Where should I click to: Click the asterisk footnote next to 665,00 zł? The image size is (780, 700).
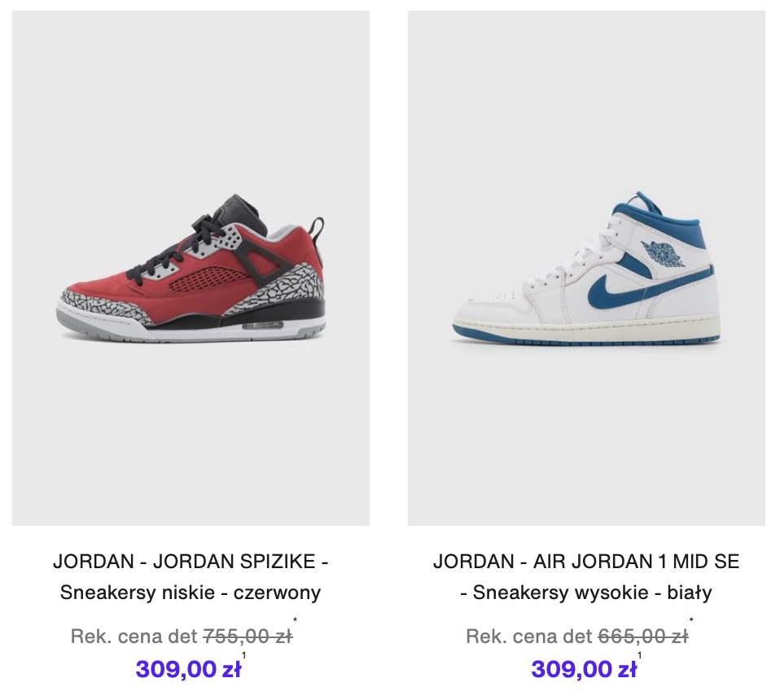click(x=691, y=620)
